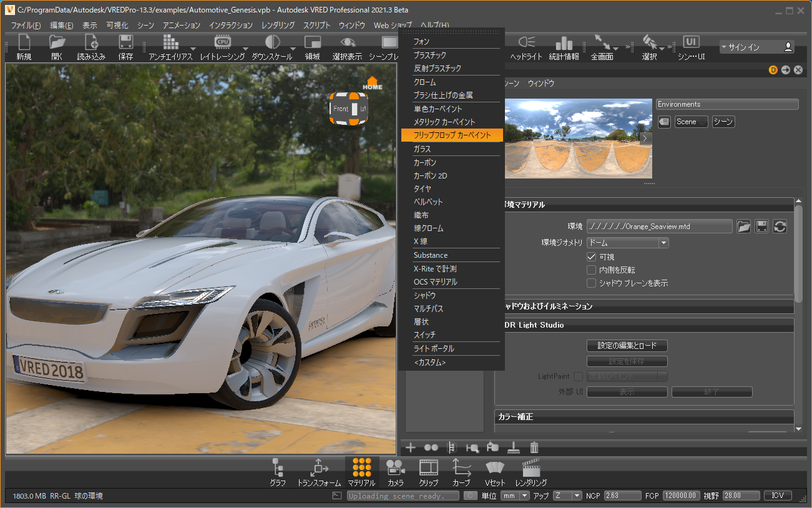Viewport: 812px width, 508px height.
Task: Open the カメラ editor icon
Action: tap(395, 467)
